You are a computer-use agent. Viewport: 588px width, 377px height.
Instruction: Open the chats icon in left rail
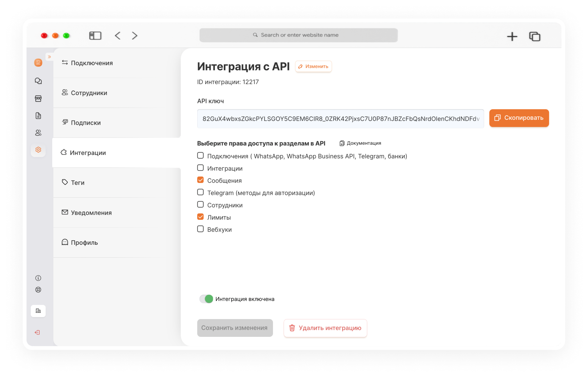[x=38, y=81]
